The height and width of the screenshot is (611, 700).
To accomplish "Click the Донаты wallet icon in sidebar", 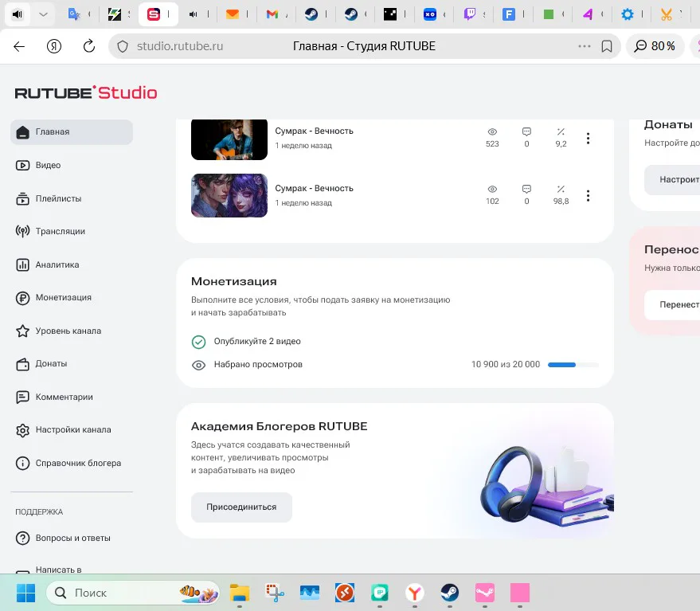I will click(22, 364).
